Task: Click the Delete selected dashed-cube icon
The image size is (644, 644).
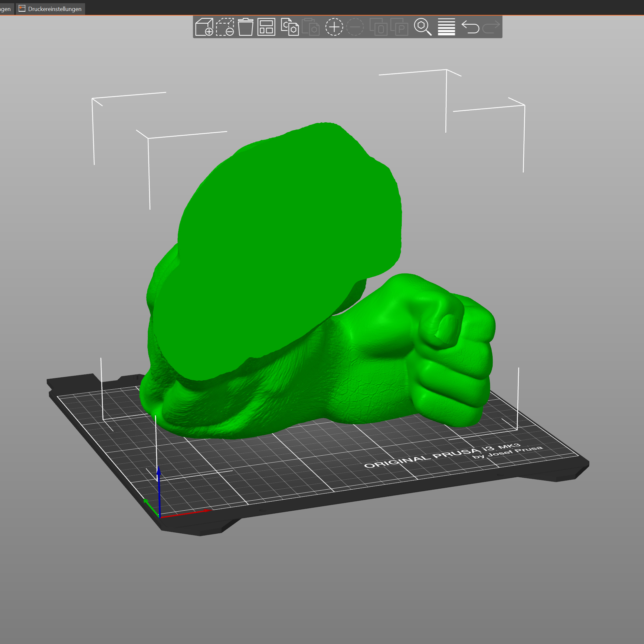Action: 225,27
